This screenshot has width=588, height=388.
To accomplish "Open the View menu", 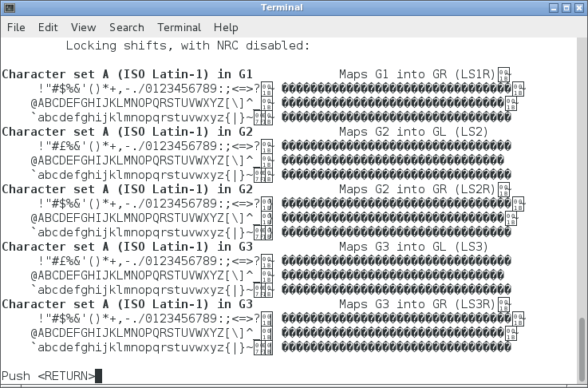I will point(83,27).
